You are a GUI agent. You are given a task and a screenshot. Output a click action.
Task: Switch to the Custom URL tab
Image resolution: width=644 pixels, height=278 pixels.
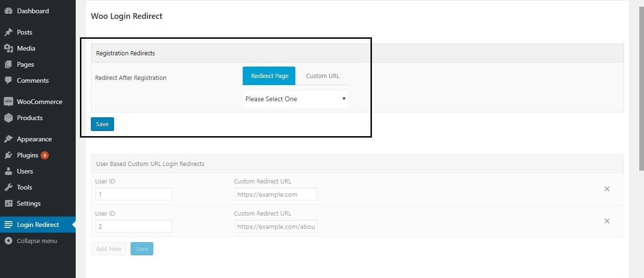coord(322,76)
